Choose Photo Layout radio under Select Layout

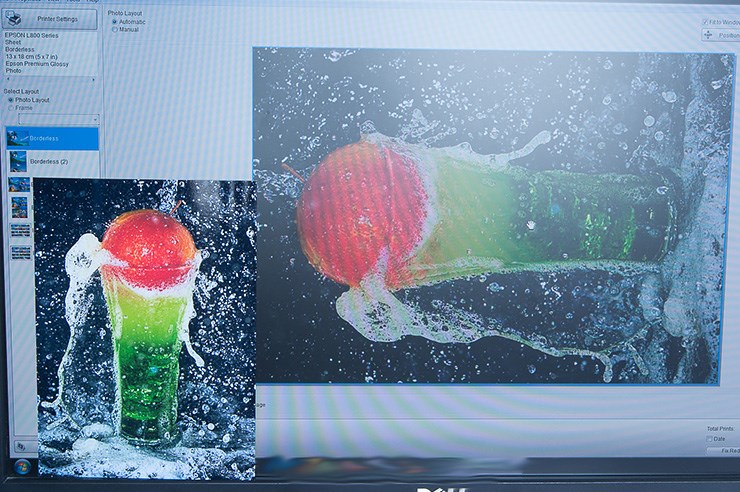coord(10,100)
